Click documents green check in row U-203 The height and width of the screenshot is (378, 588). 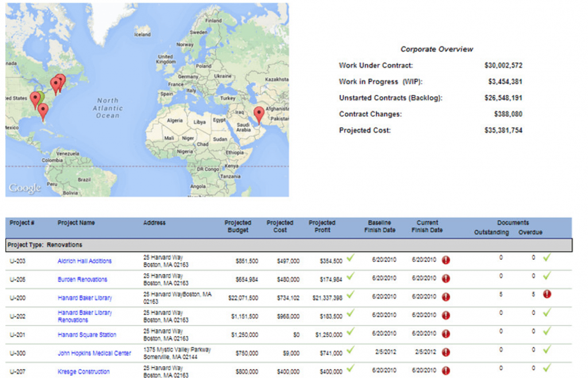coord(547,257)
